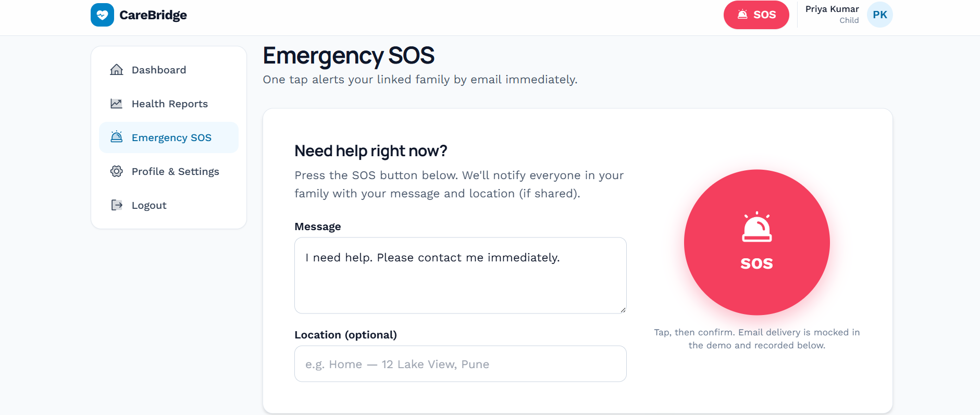The height and width of the screenshot is (415, 980).
Task: Click the PK user avatar
Action: tap(879, 15)
